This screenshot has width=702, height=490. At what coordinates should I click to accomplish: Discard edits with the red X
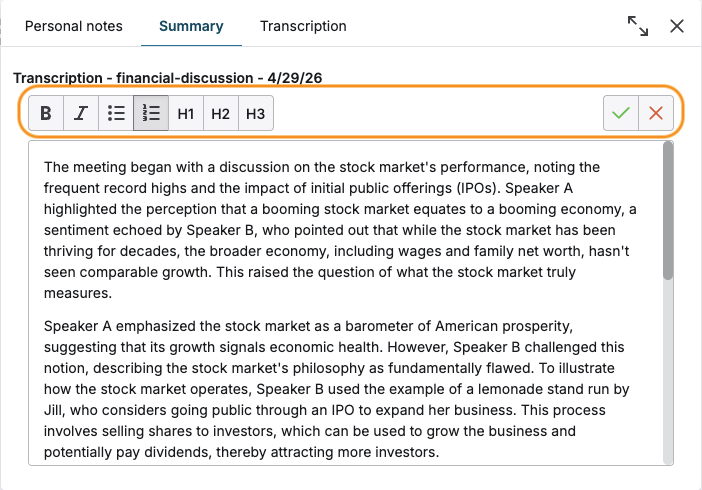[x=656, y=113]
